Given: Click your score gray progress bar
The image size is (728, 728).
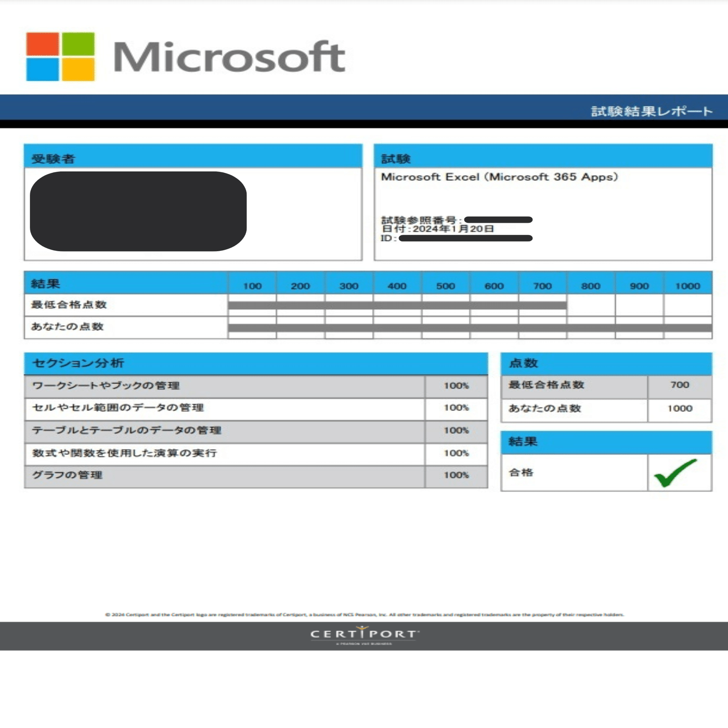Looking at the screenshot, I should click(470, 328).
